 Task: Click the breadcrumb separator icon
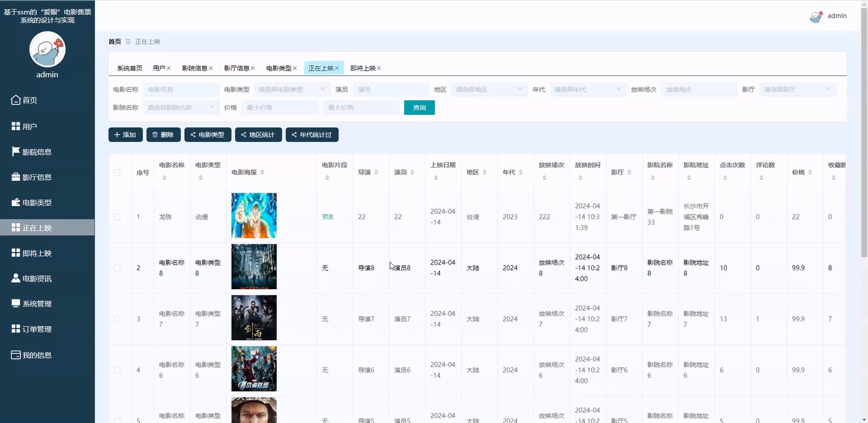pyautogui.click(x=128, y=41)
